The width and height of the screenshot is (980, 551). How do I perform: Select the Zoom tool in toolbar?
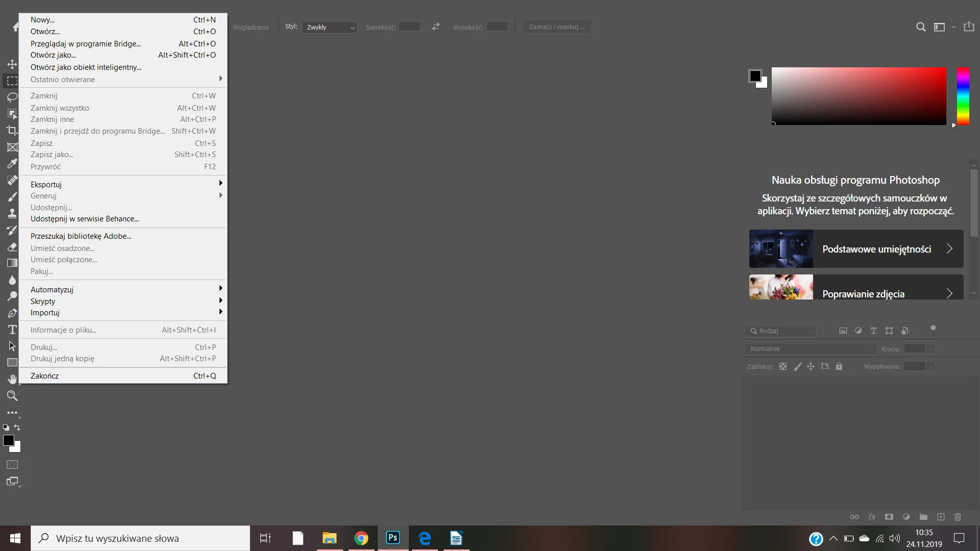12,396
